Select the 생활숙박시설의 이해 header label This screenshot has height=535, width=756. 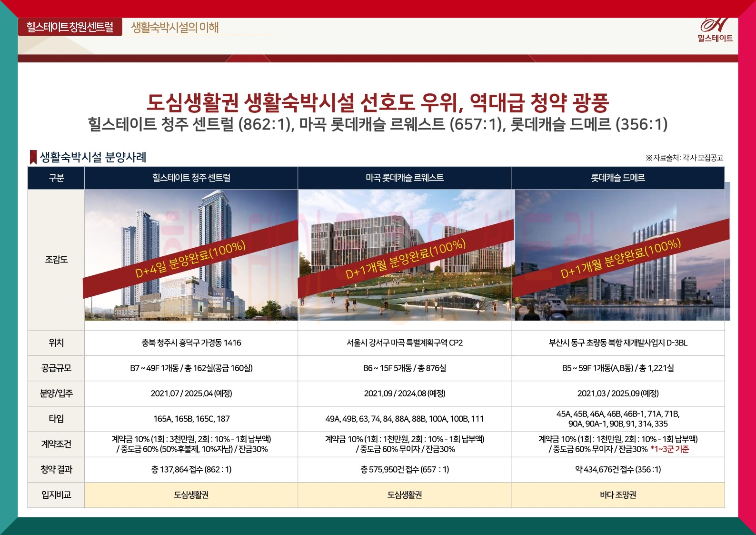175,27
